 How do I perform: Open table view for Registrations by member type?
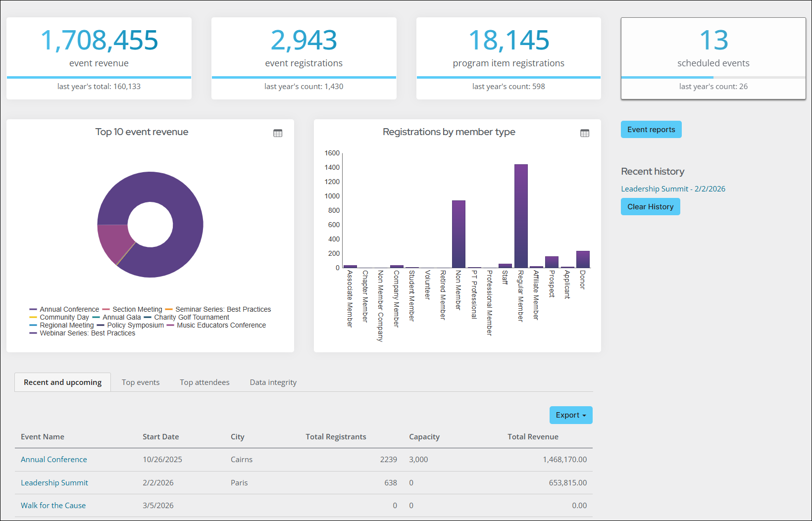(585, 133)
